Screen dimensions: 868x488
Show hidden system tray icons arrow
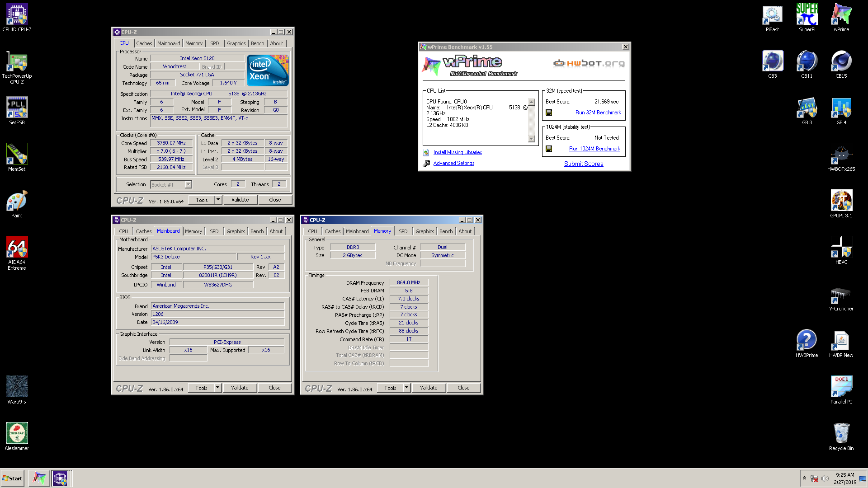coord(804,478)
